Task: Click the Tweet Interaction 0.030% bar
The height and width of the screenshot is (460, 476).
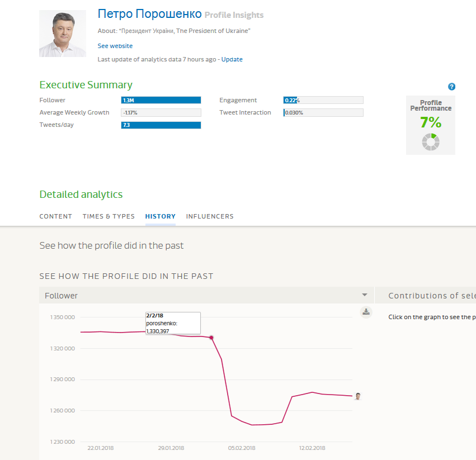Action: pyautogui.click(x=323, y=112)
